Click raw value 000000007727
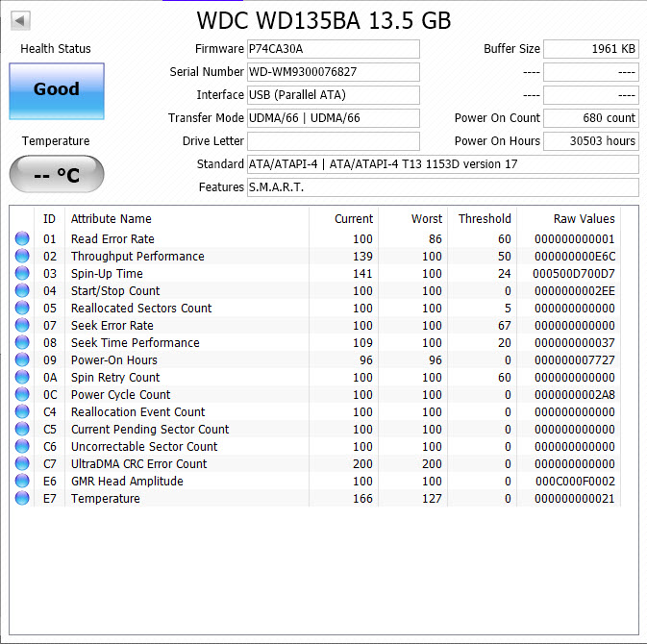This screenshot has width=647, height=644. pyautogui.click(x=575, y=360)
